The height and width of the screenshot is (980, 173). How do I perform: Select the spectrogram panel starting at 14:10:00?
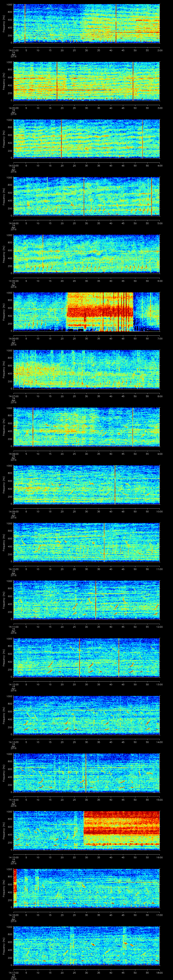[x=87, y=543]
